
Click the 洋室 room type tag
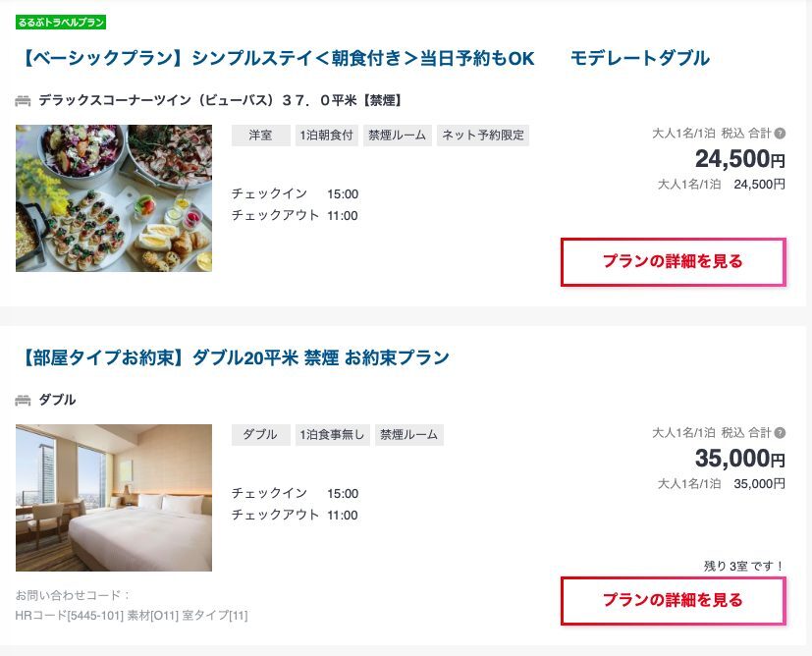pyautogui.click(x=260, y=136)
